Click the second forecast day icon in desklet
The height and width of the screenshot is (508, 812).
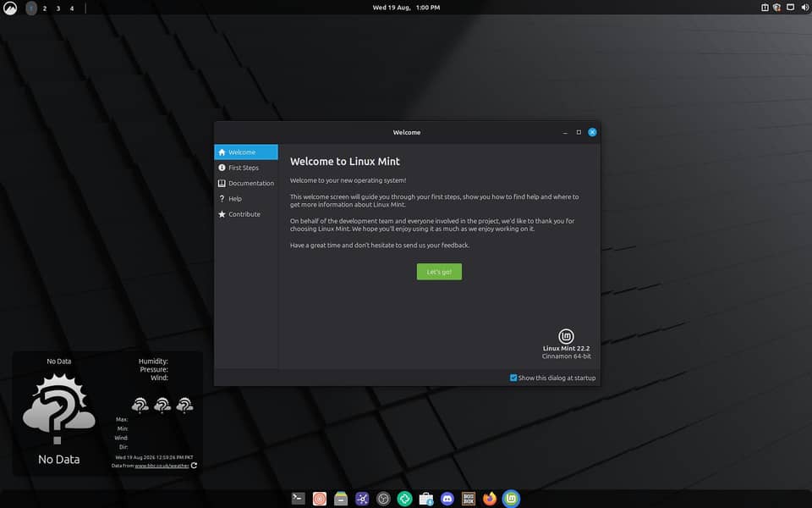(x=162, y=405)
